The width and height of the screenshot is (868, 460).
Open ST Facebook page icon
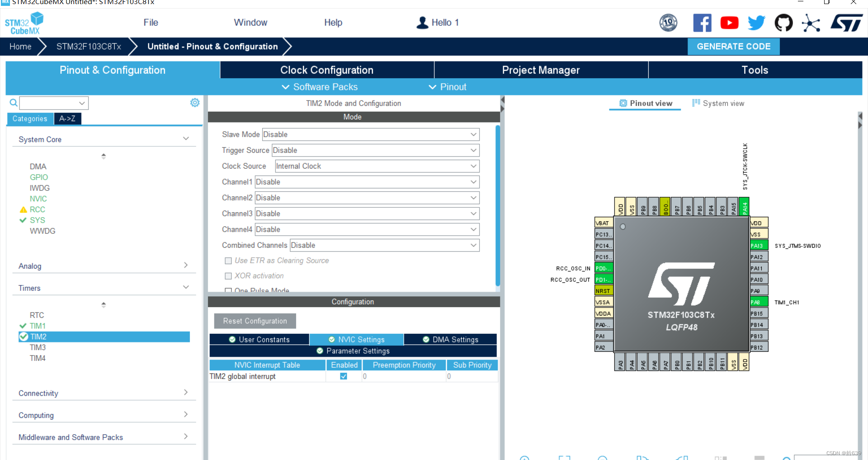pyautogui.click(x=702, y=23)
